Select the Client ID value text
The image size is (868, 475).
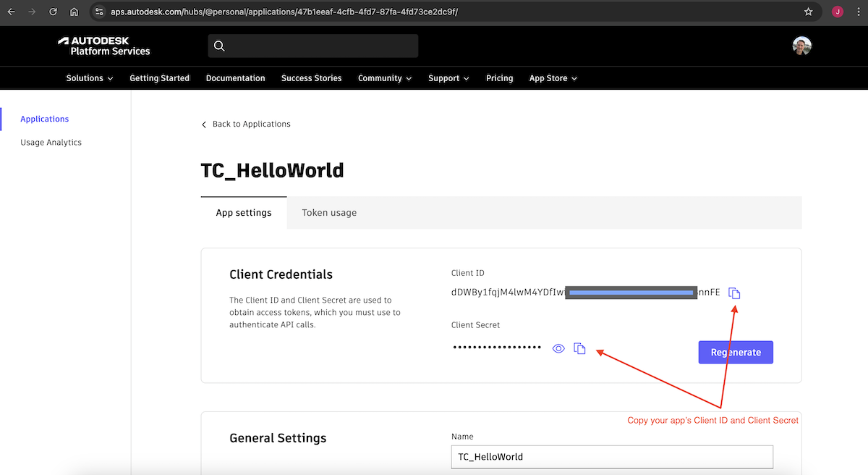tap(585, 293)
